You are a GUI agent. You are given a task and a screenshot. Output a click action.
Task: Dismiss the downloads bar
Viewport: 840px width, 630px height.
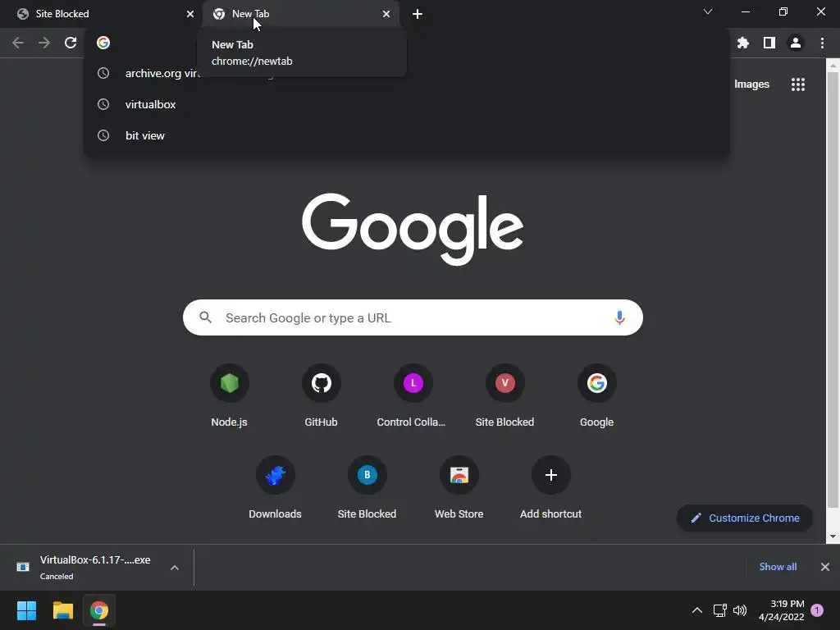[825, 567]
